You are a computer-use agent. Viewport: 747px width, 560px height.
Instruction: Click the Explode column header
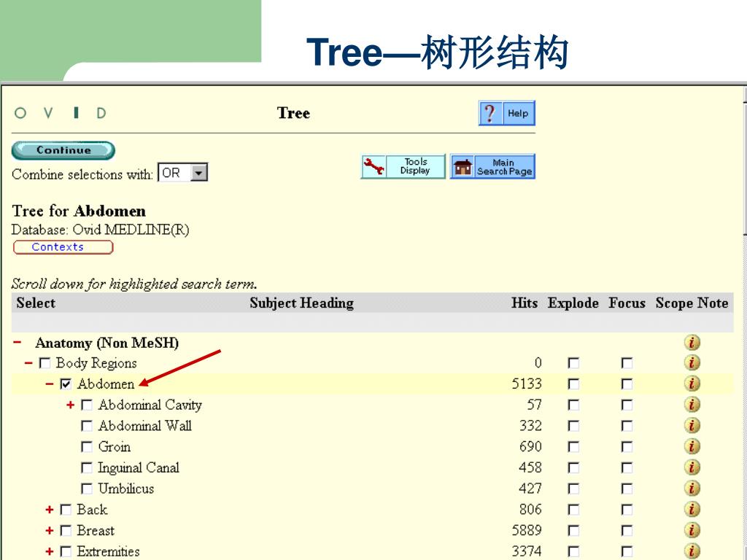(x=573, y=303)
